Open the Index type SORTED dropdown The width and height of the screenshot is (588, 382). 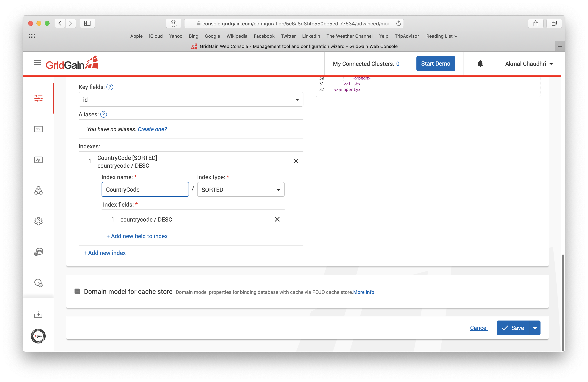(x=240, y=190)
